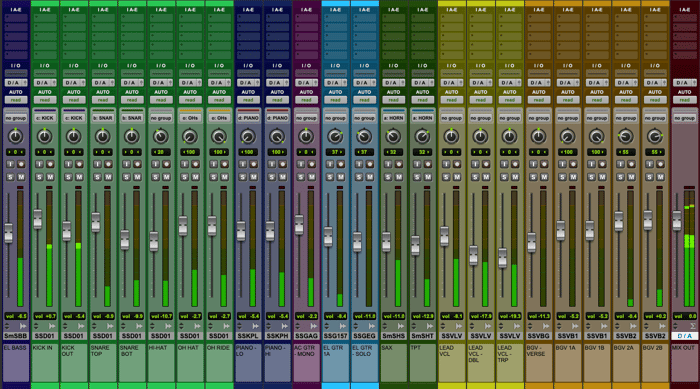Click the pan value field on HI-HAT
The width and height of the screenshot is (700, 389).
(161, 152)
